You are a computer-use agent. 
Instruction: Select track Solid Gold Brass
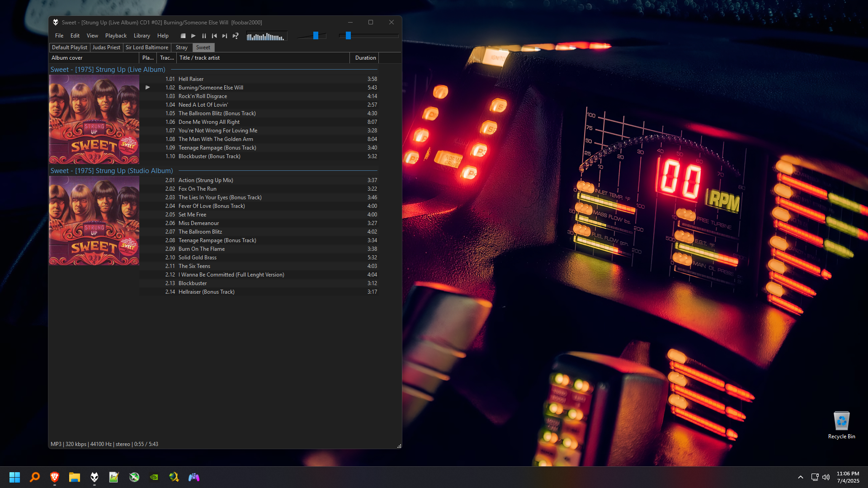click(259, 258)
